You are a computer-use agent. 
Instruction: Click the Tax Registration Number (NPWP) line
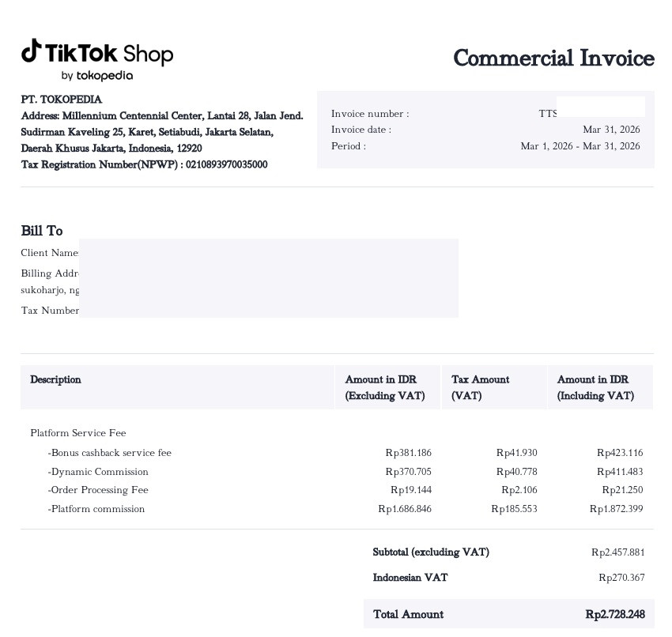(145, 164)
